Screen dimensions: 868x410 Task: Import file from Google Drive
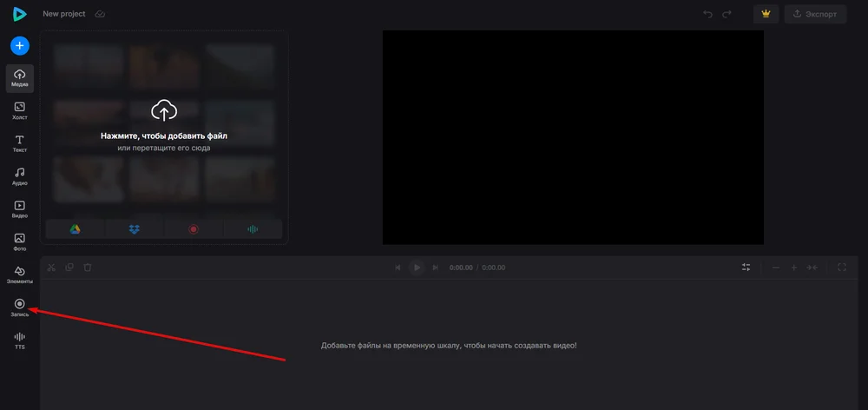[x=76, y=229]
